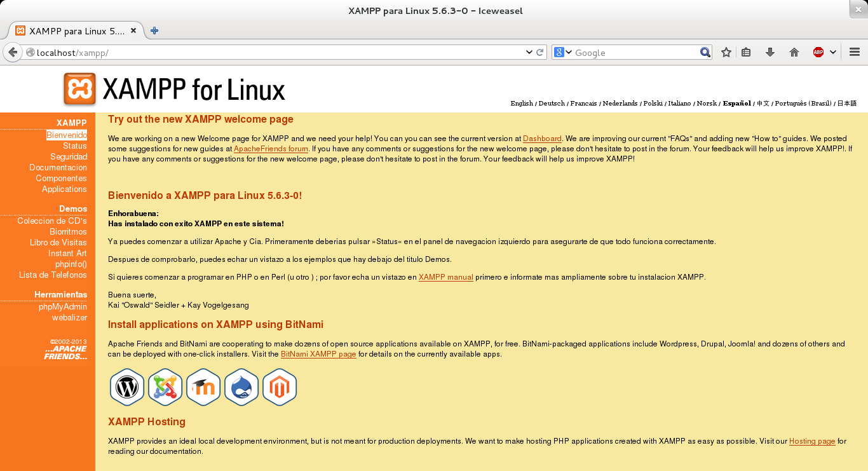Switch language to English
The width and height of the screenshot is (868, 471).
tap(522, 103)
